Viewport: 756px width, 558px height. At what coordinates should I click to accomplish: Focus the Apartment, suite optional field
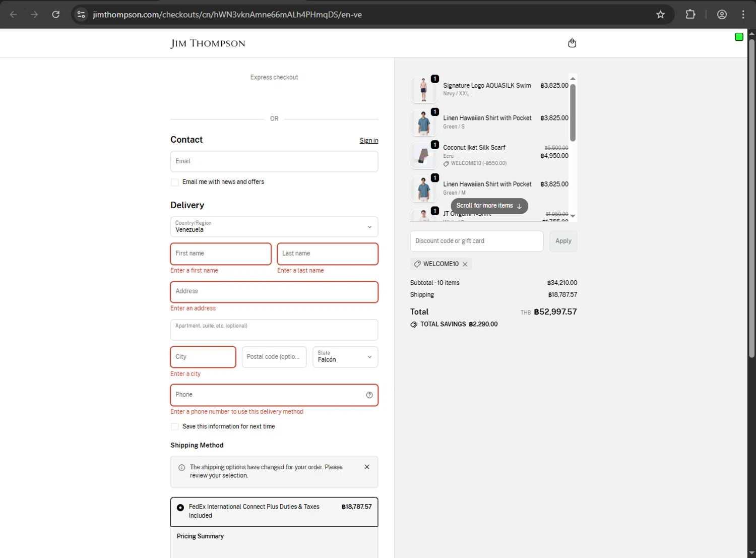pos(274,330)
